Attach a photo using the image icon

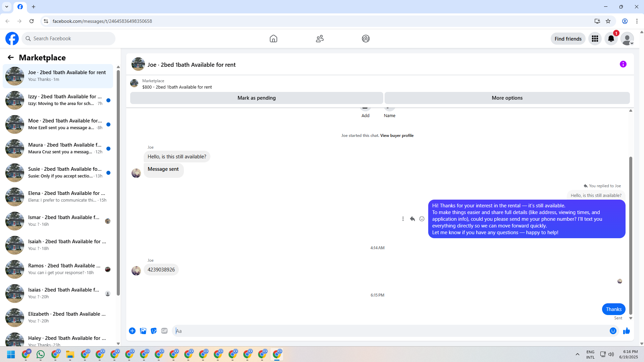tap(143, 331)
